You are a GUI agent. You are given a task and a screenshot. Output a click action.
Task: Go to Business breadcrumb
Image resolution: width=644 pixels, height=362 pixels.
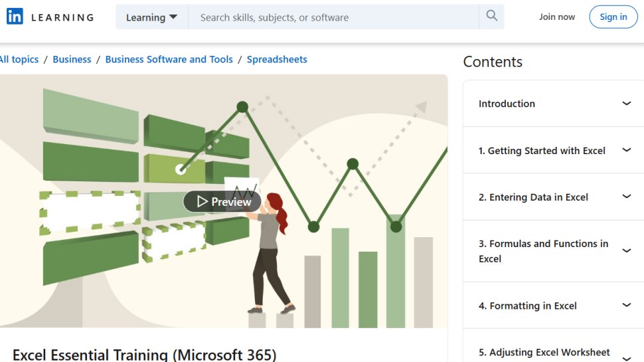point(72,59)
